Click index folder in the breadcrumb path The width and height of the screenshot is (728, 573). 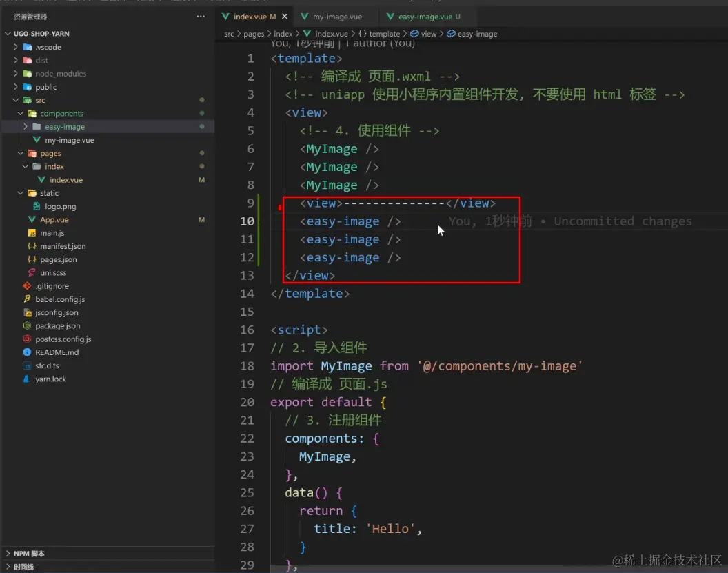click(283, 34)
